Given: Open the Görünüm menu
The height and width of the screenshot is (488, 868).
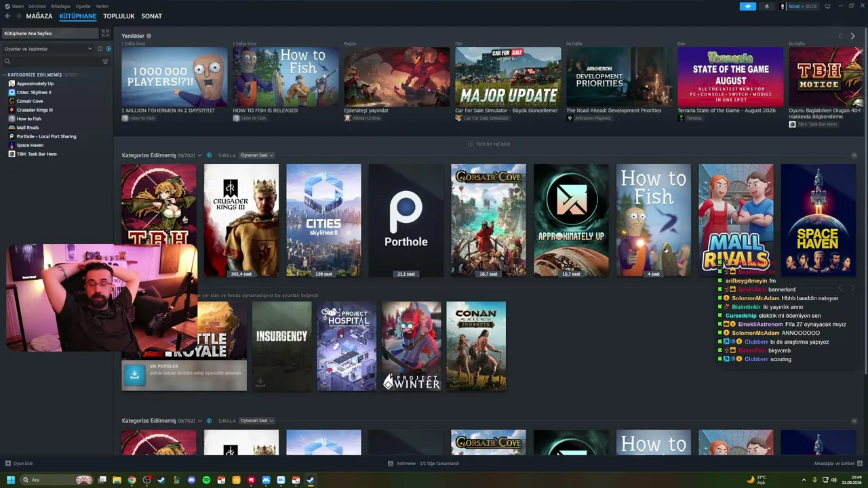Looking at the screenshot, I should coord(37,6).
